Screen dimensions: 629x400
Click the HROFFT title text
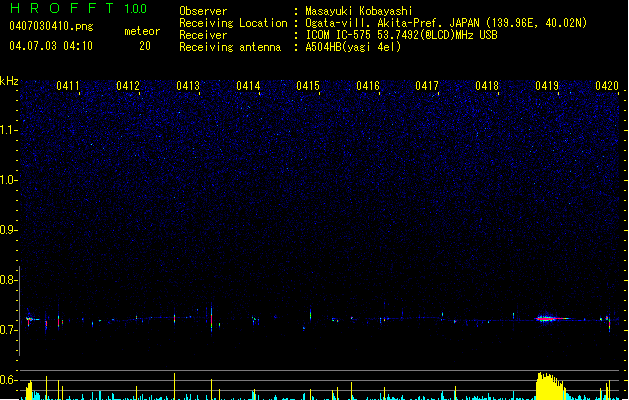(x=62, y=8)
